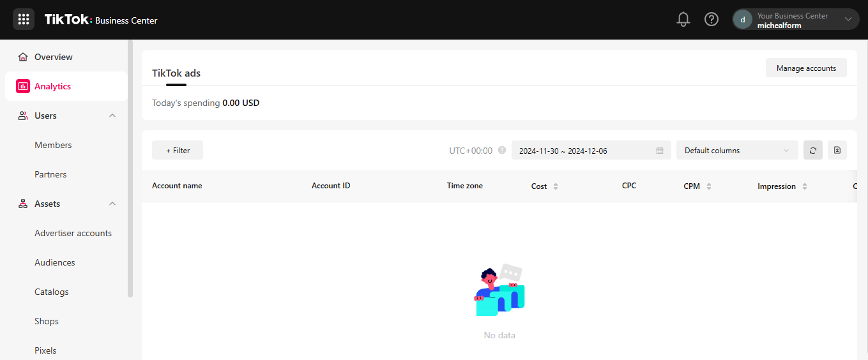The height and width of the screenshot is (360, 868).
Task: Expand the michealform account dropdown arrow
Action: click(x=848, y=19)
